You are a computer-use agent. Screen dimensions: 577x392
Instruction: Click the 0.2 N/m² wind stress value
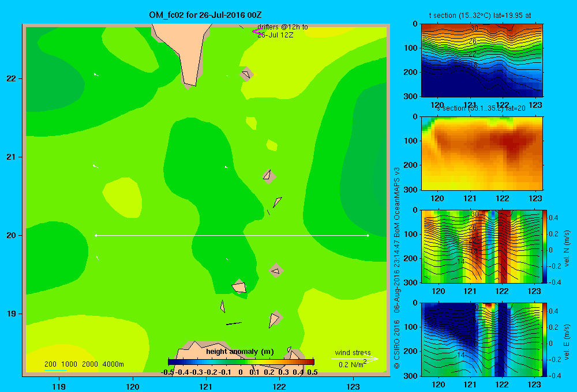pyautogui.click(x=353, y=364)
